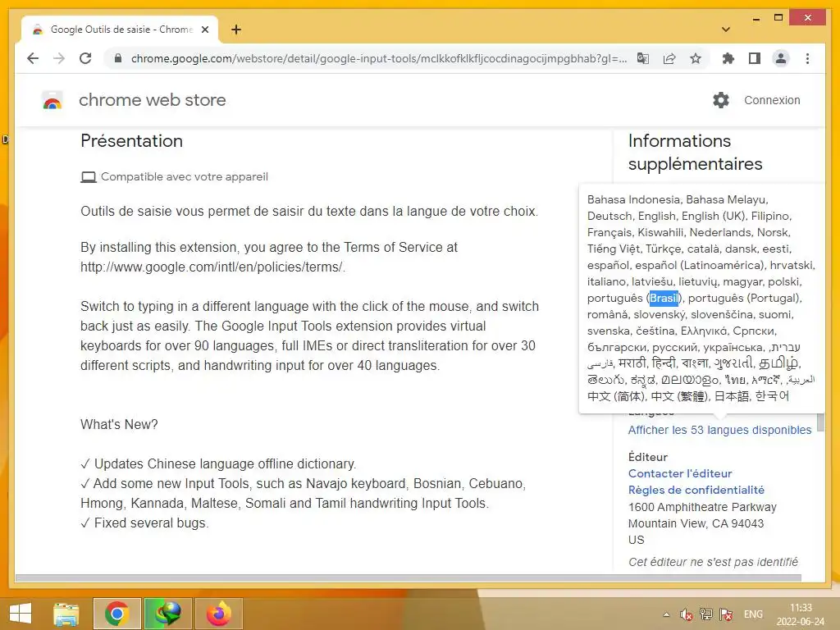The image size is (840, 630).
Task: Go to chrome web store home title
Action: 152,100
